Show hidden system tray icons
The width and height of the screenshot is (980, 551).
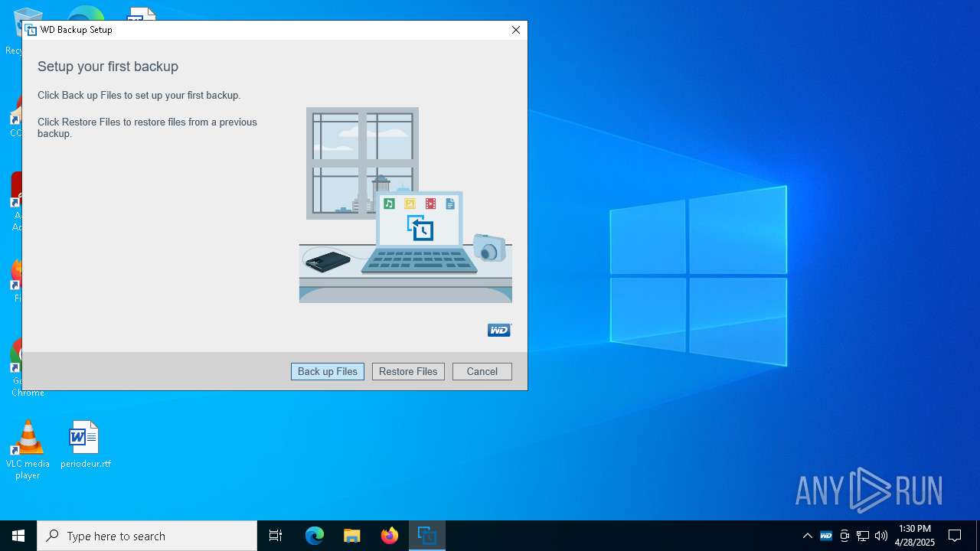click(807, 536)
